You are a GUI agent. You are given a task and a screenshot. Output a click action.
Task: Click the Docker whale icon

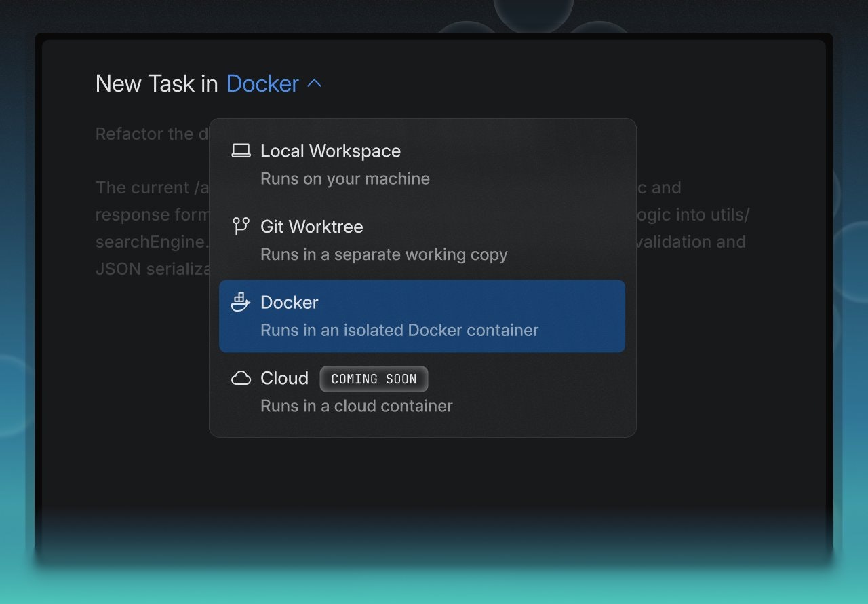pyautogui.click(x=241, y=302)
